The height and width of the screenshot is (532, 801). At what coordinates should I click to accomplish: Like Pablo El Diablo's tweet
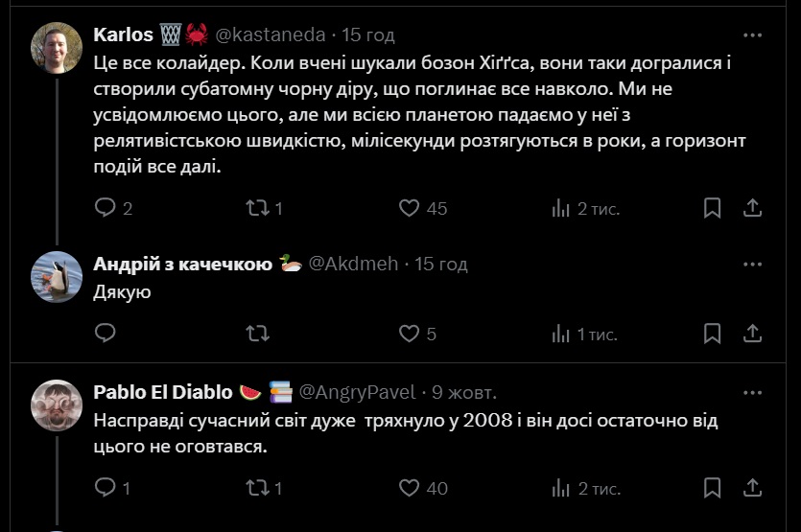[410, 488]
